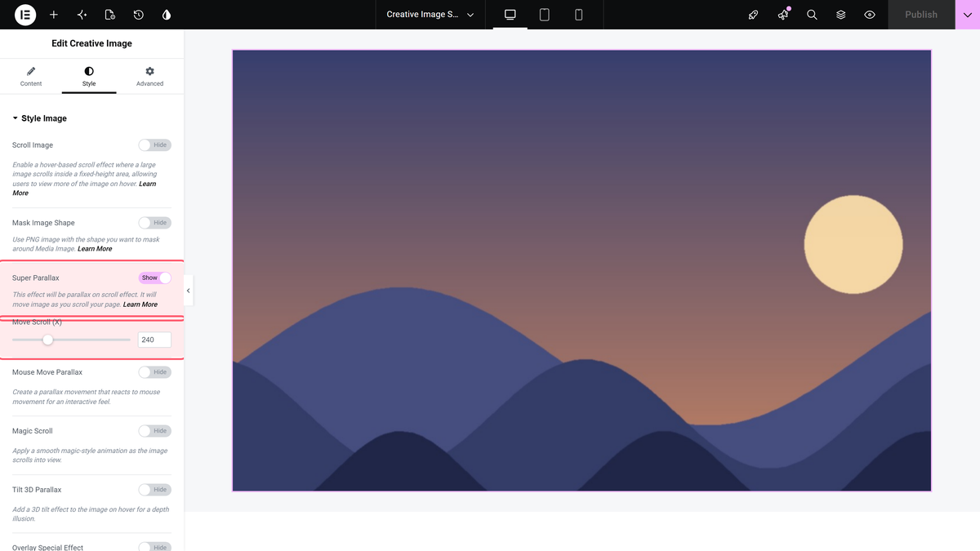This screenshot has width=980, height=551.
Task: Preview changes with the eye icon
Action: coord(870,15)
